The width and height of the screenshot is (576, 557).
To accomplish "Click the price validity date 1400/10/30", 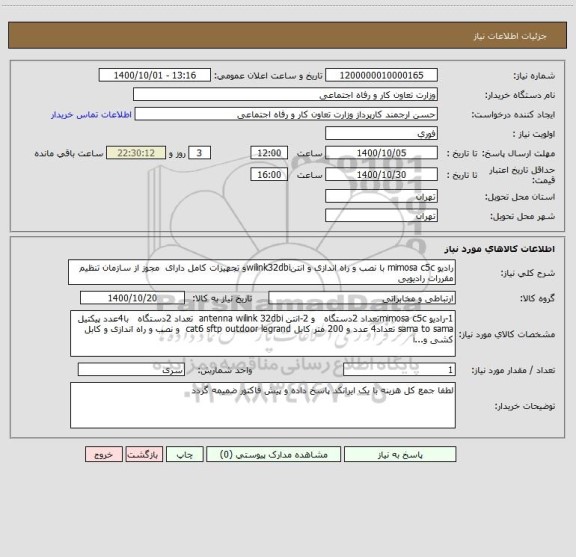I will 381,175.
